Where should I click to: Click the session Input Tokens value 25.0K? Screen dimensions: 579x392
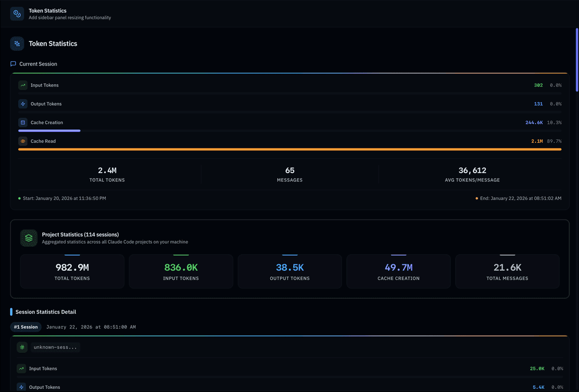coord(537,369)
